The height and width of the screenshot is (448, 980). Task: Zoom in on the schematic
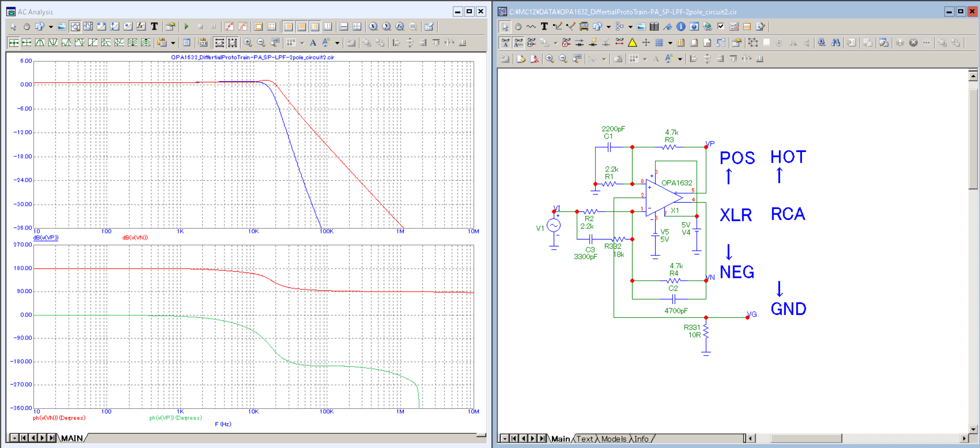pyautogui.click(x=550, y=59)
